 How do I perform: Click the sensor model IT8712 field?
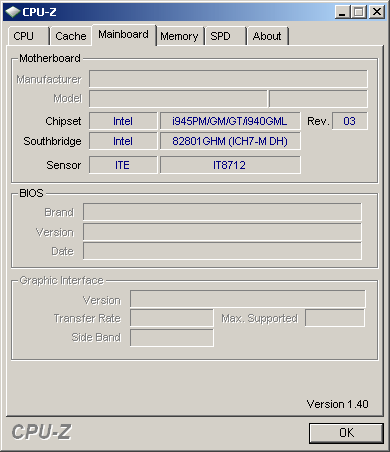pyautogui.click(x=230, y=165)
